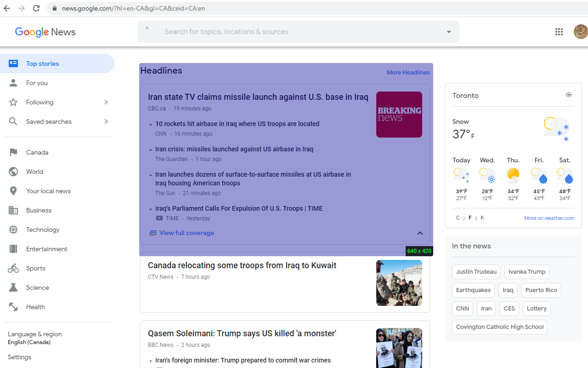Viewport: 588px width, 368px height.
Task: Open Settings in the sidebar
Action: click(20, 357)
